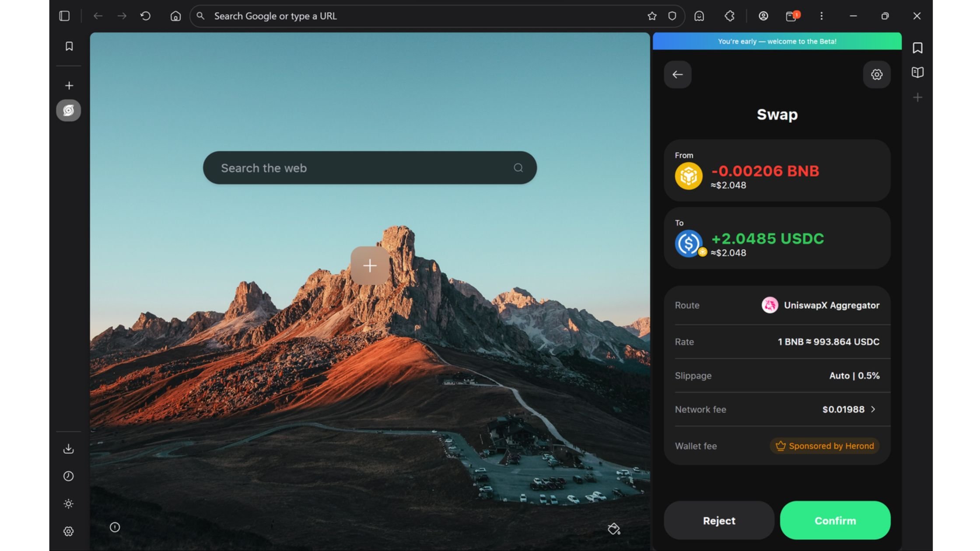Image resolution: width=980 pixels, height=551 pixels.
Task: Click the Reject button
Action: pos(719,520)
